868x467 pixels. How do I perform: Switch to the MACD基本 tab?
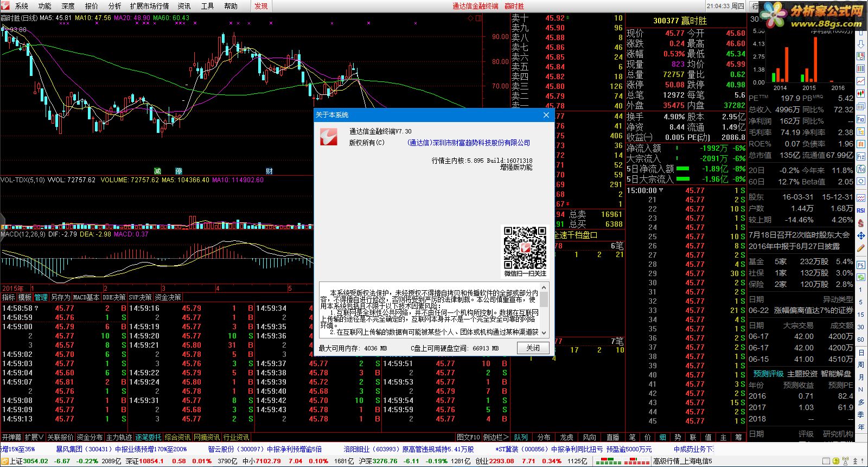[x=86, y=297]
